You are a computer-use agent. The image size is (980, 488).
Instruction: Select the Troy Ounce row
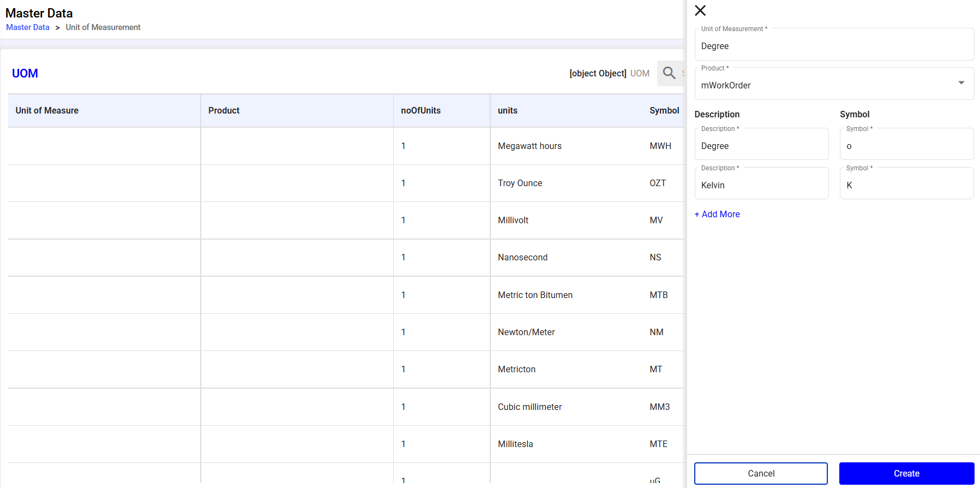click(x=519, y=183)
